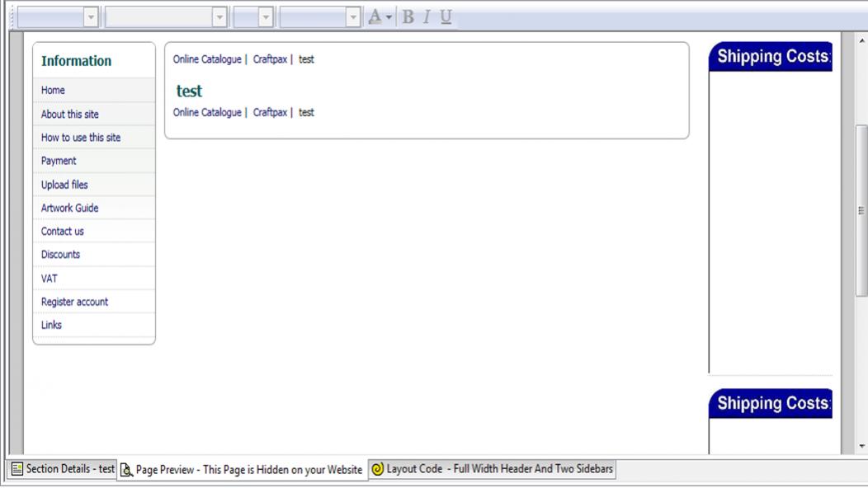Viewport: 868px width, 488px height.
Task: Click the Craftpax breadcrumb above the test heading
Action: click(x=270, y=59)
